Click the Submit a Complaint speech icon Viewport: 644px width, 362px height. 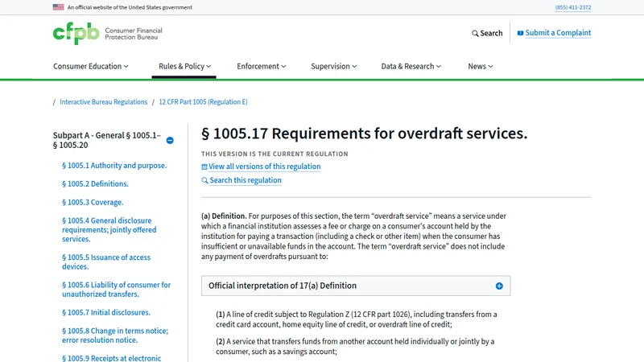tap(520, 33)
